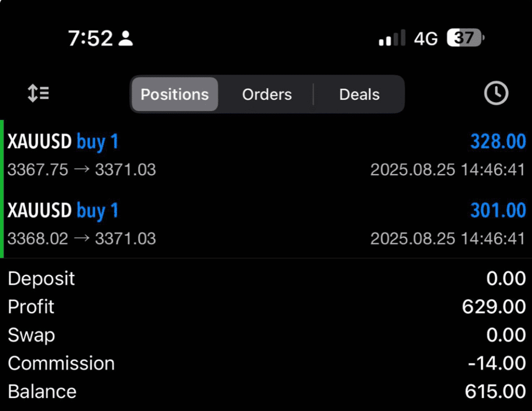Tap the person icon beside the time
This screenshot has width=532, height=411.
point(126,38)
